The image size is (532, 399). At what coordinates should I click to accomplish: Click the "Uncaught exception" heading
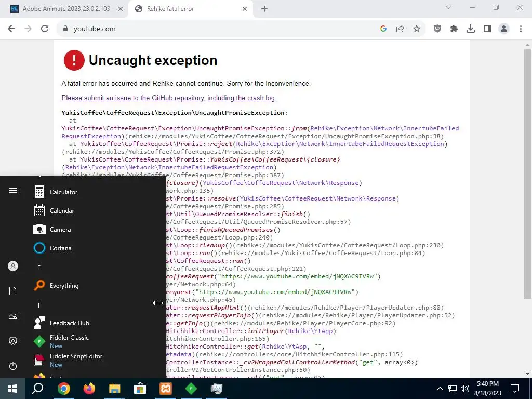153,60
